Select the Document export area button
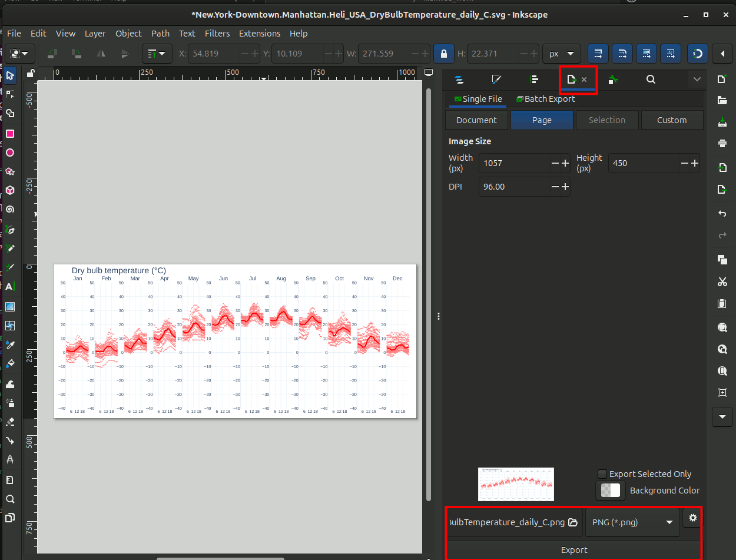The width and height of the screenshot is (736, 560). click(x=476, y=120)
